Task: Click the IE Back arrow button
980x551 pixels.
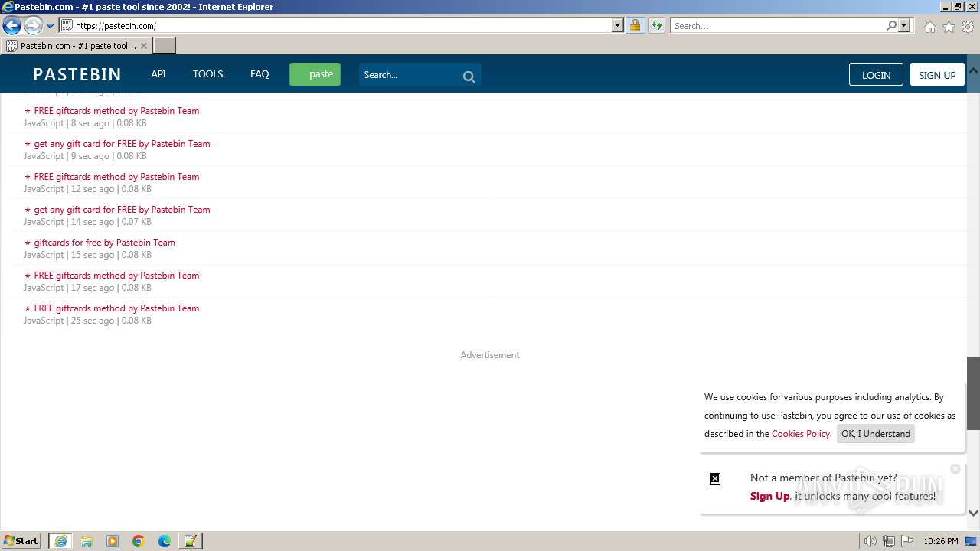Action: [11, 26]
